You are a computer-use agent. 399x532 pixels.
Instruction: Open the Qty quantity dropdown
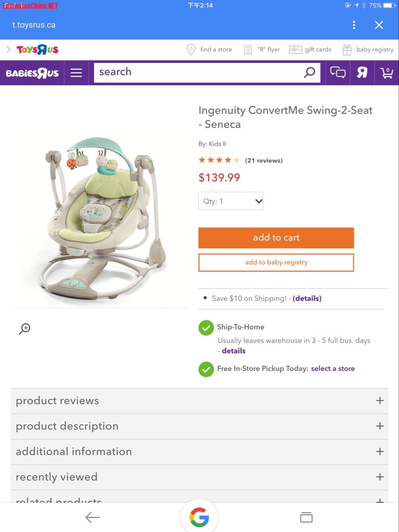231,201
